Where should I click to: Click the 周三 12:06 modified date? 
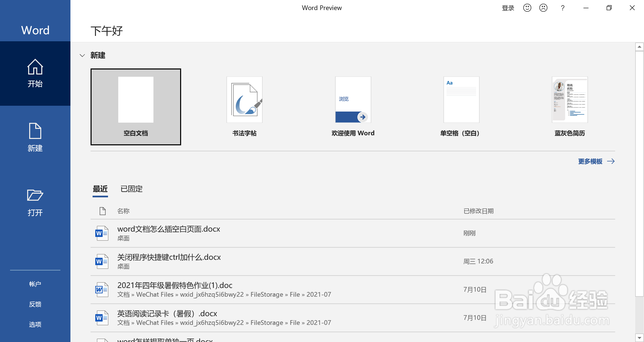[x=478, y=261]
